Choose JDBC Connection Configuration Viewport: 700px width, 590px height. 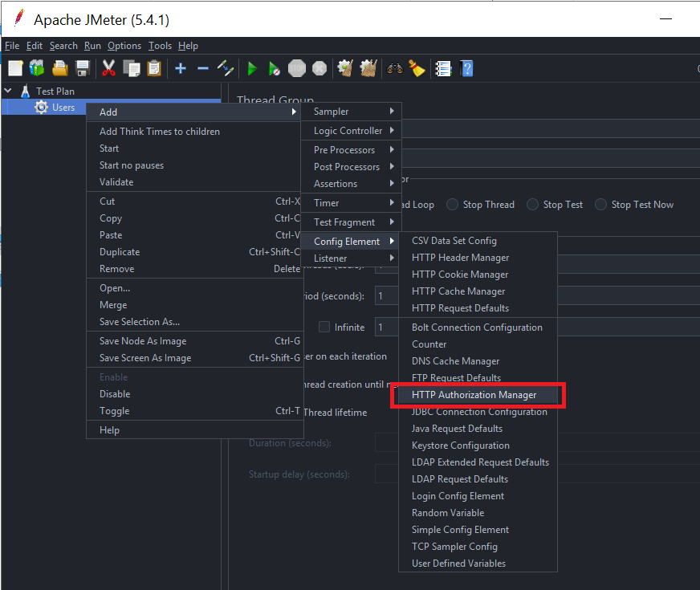tap(478, 412)
